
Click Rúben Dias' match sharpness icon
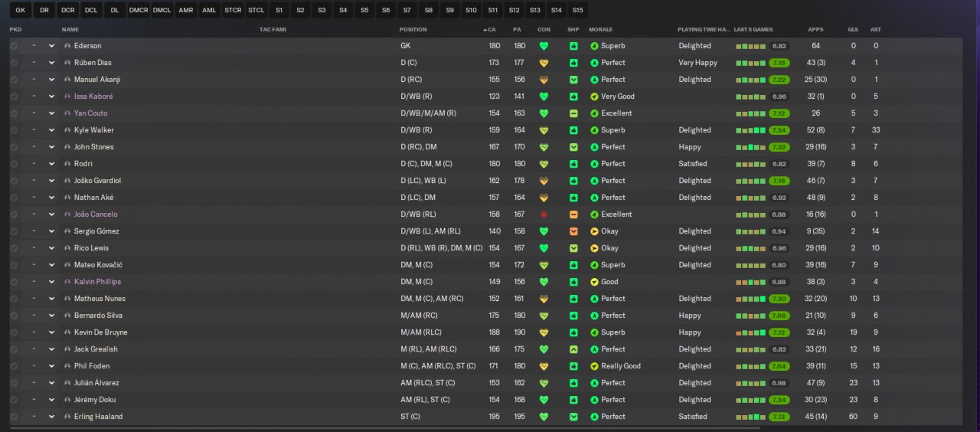tap(573, 63)
